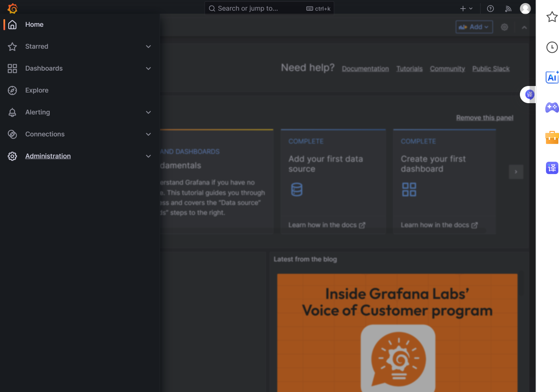Viewport: 559px width, 392px height.
Task: Open the Community help link
Action: tap(448, 69)
